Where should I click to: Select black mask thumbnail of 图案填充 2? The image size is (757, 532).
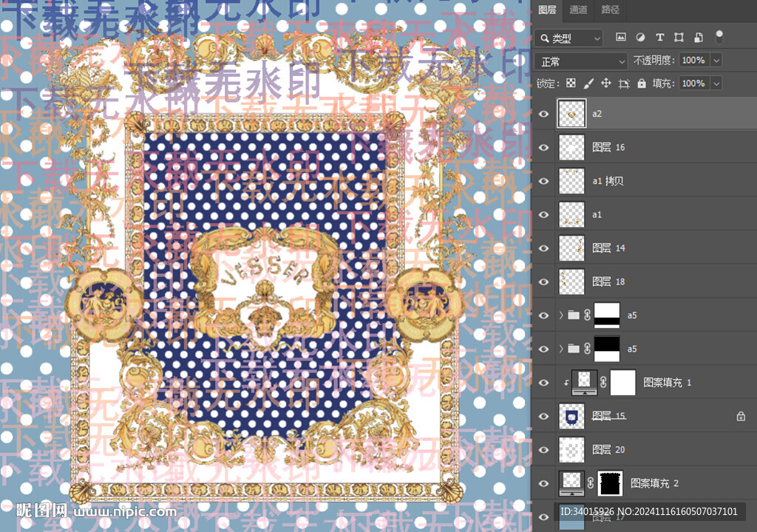[x=610, y=483]
